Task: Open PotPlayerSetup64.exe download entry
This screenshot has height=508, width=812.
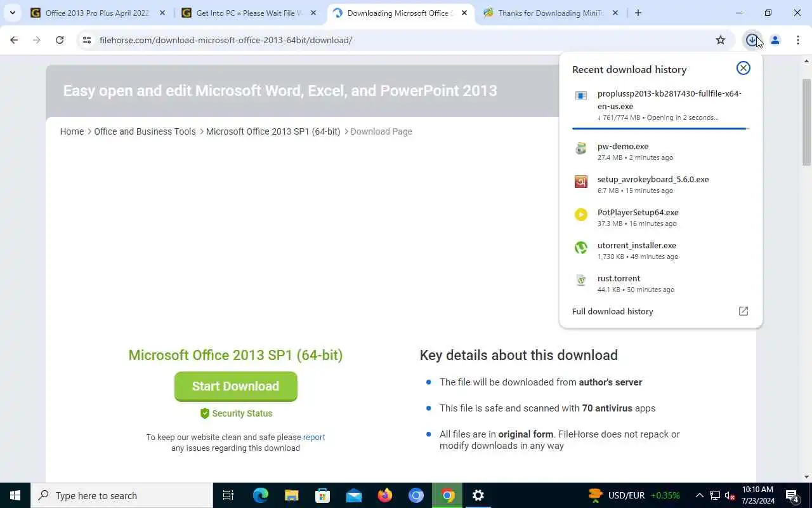Action: point(660,217)
